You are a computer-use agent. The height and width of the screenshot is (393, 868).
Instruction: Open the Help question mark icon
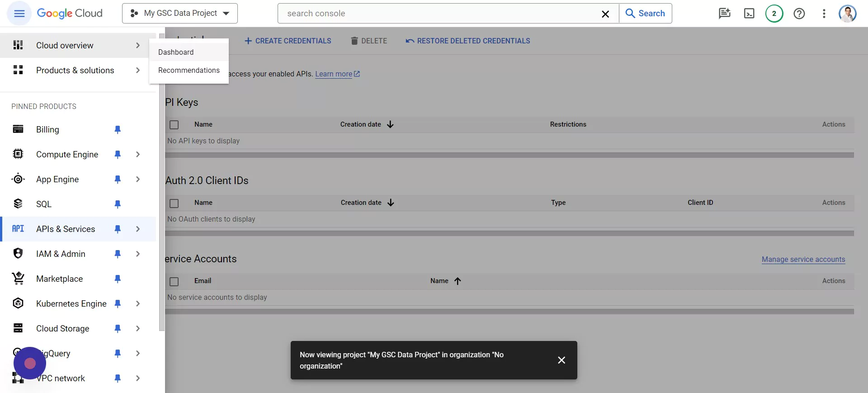tap(799, 14)
